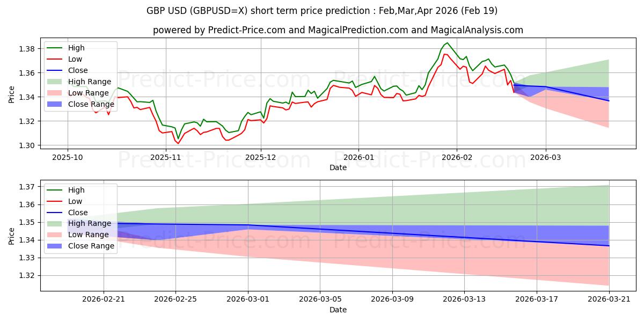The height and width of the screenshot is (322, 644).
Task: Click the green High legend line in top chart
Action: click(55, 48)
